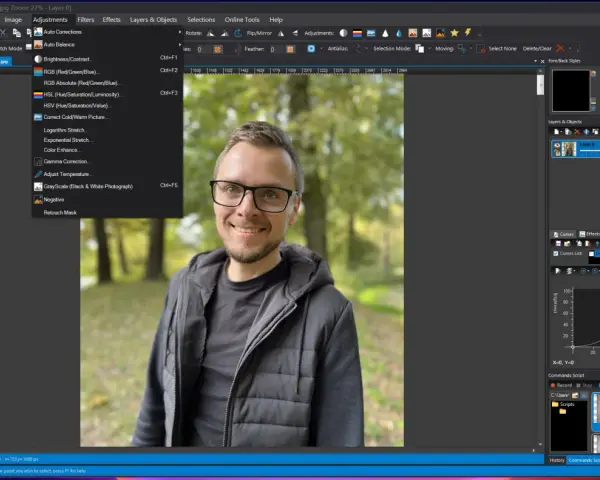
Task: Click the red X Delete/Clear icon
Action: [x=560, y=48]
